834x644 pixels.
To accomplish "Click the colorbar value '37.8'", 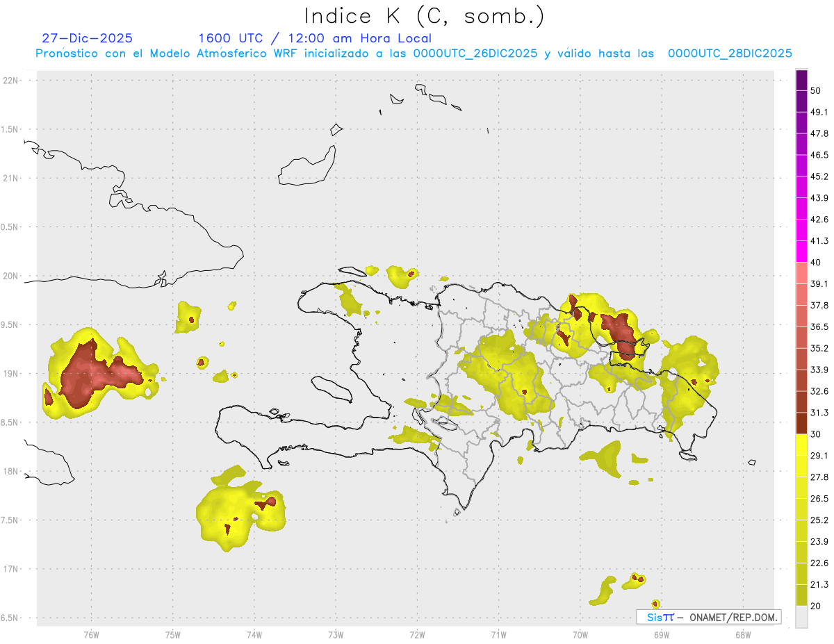I will pos(819,306).
